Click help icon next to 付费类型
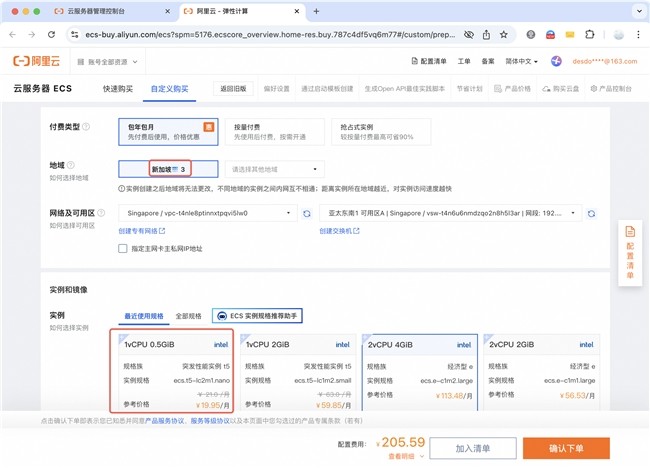This screenshot has height=468, width=650. point(86,127)
